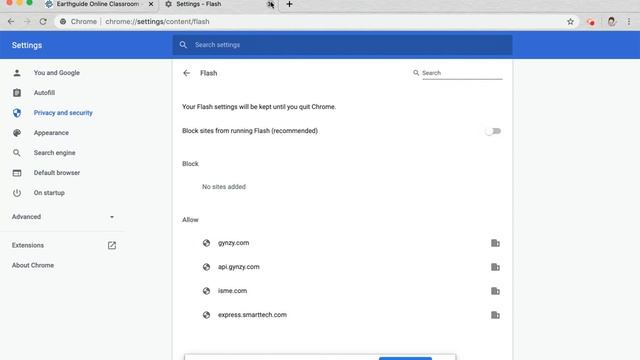This screenshot has height=360, width=640.
Task: Click the browser forward arrow
Action: (x=27, y=22)
